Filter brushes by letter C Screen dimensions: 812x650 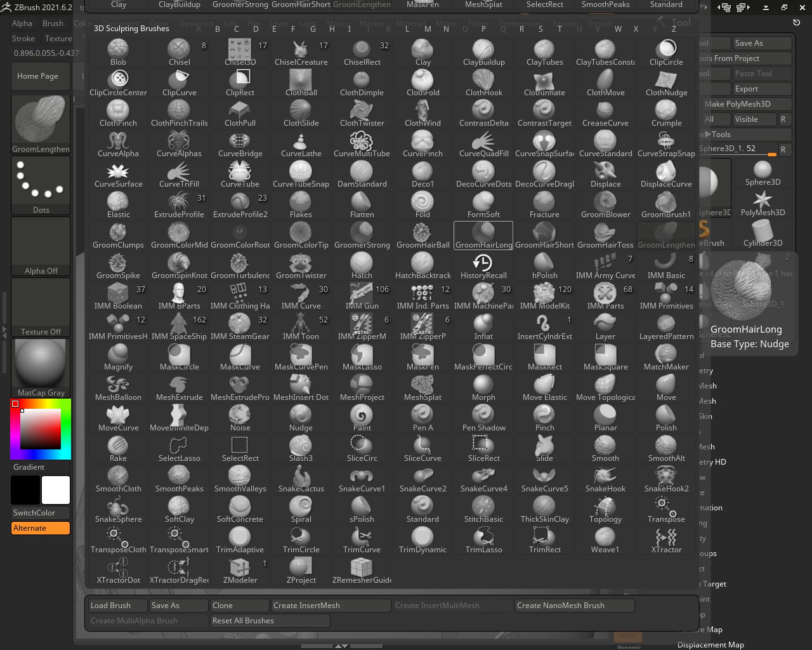coord(237,29)
